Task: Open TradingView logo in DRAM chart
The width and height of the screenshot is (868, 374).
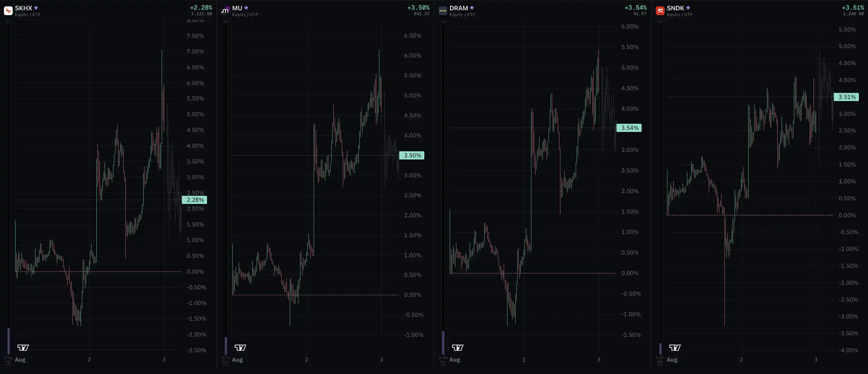Action: pos(458,347)
